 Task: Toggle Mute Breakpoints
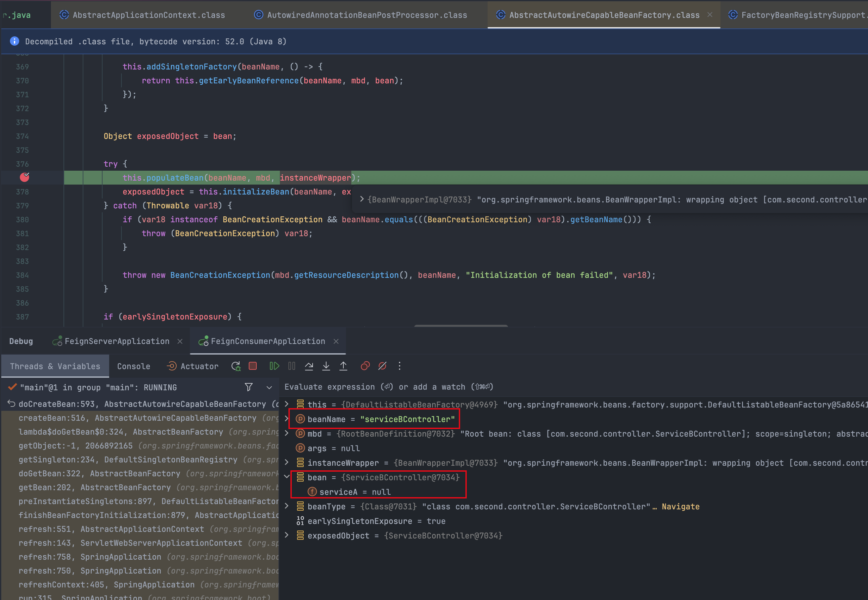coord(382,366)
